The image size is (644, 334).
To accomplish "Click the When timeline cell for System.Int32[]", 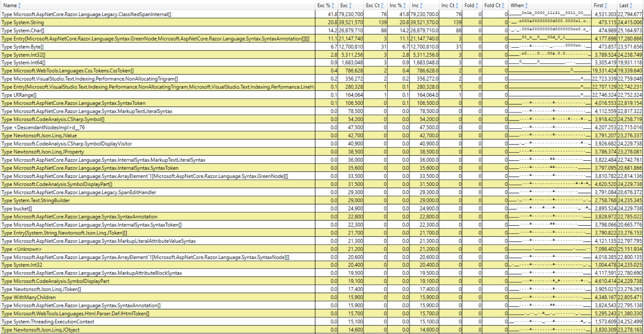I will [549, 55].
